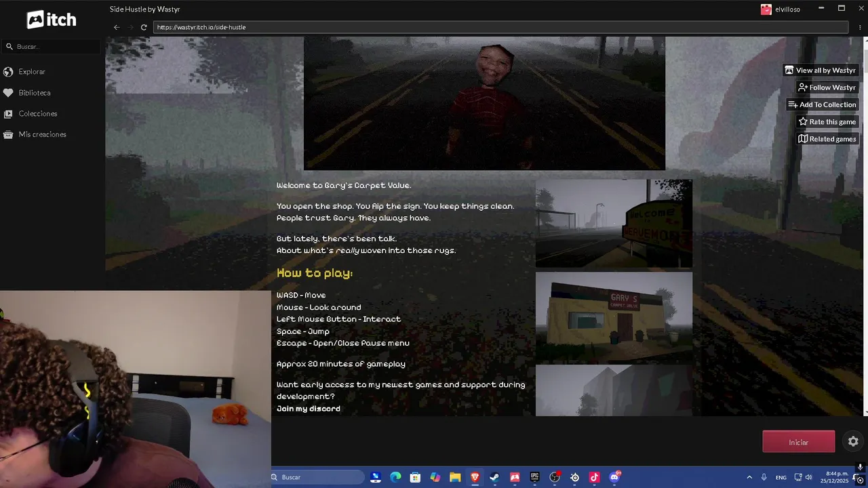Open File Explorer from the taskbar

455,477
